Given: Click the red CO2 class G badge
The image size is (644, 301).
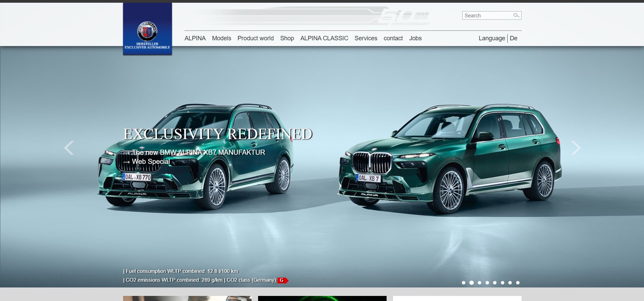Looking at the screenshot, I should point(282,280).
